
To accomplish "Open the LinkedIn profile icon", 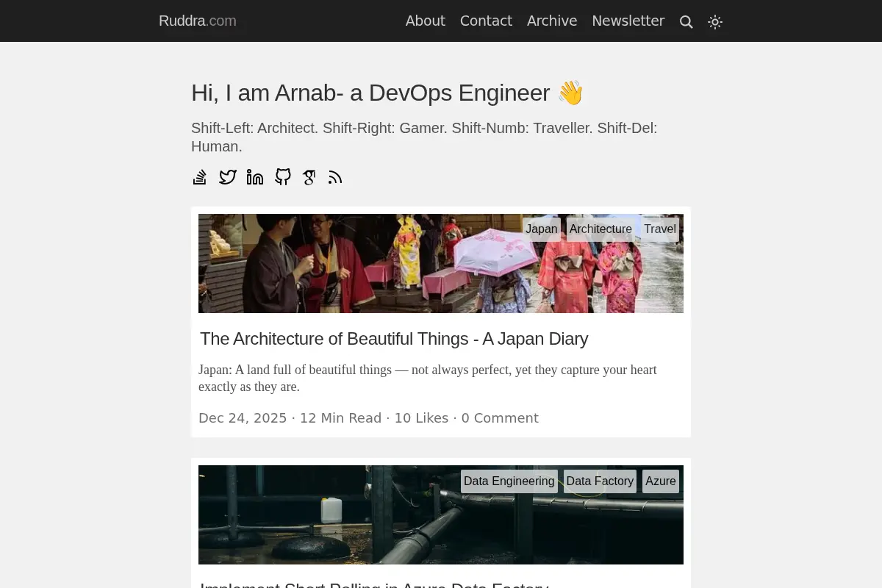I will 255,177.
